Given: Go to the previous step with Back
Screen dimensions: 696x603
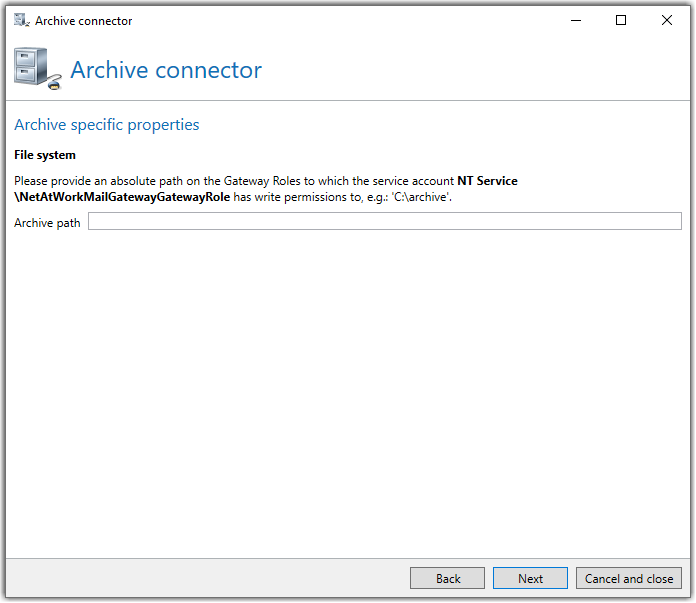Looking at the screenshot, I should click(447, 579).
